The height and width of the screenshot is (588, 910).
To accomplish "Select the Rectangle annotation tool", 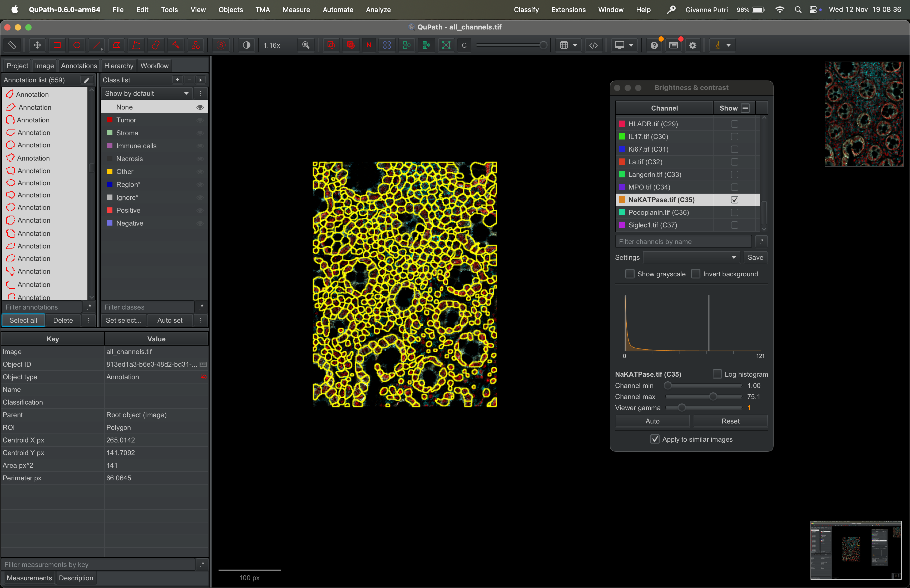I will [x=57, y=45].
